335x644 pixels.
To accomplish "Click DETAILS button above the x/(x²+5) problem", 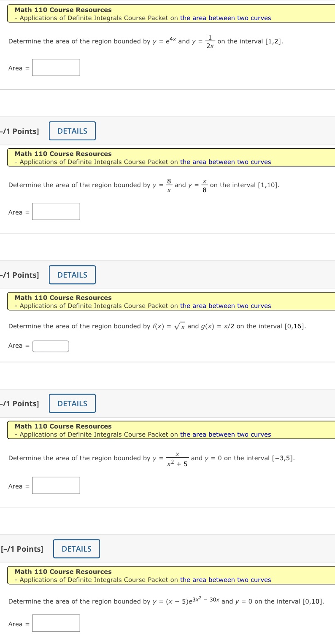I will click(x=72, y=403).
